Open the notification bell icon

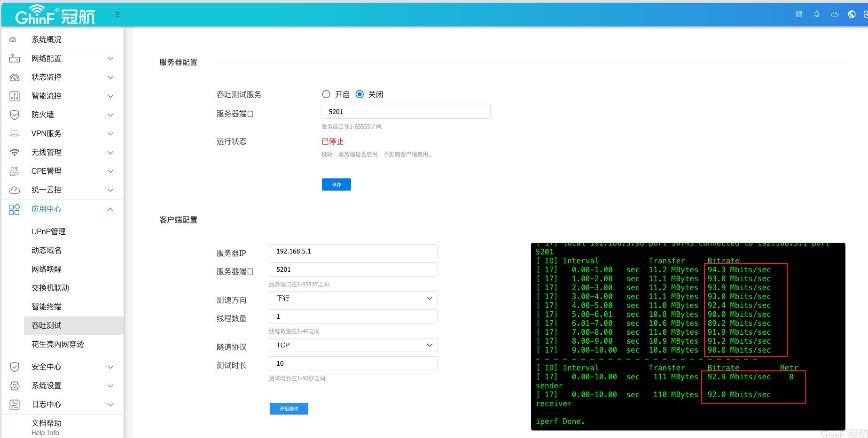pyautogui.click(x=817, y=14)
